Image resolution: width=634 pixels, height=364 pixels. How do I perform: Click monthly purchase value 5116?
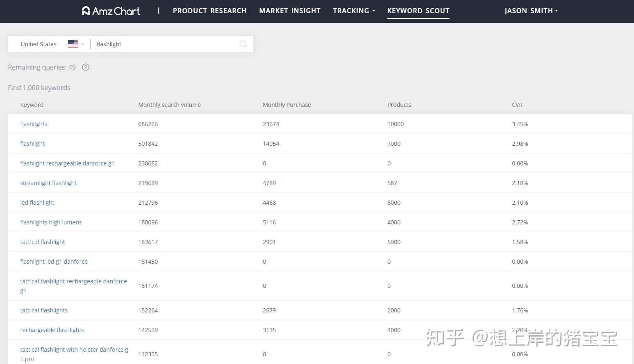pos(269,222)
